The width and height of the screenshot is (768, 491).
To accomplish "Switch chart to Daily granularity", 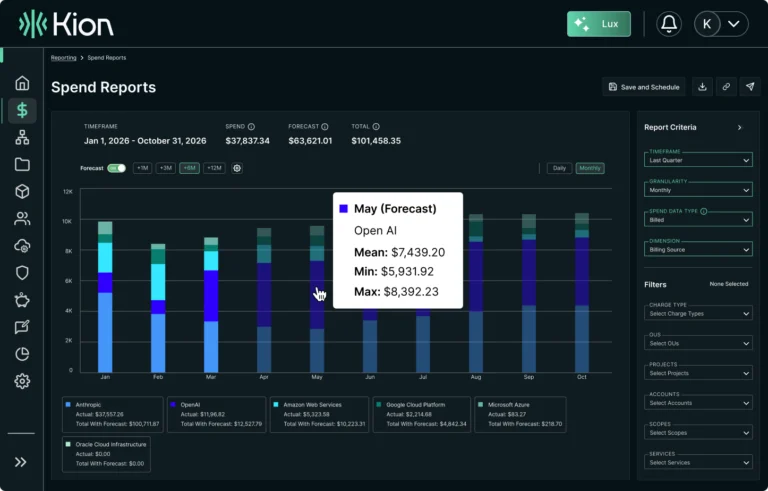I will pos(559,168).
